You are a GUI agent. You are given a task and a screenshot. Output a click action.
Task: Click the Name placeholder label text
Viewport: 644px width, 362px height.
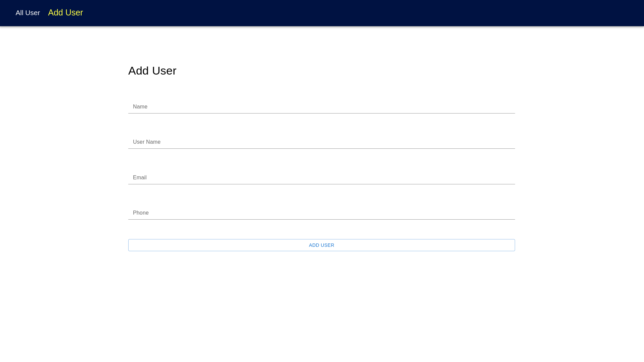click(x=140, y=107)
